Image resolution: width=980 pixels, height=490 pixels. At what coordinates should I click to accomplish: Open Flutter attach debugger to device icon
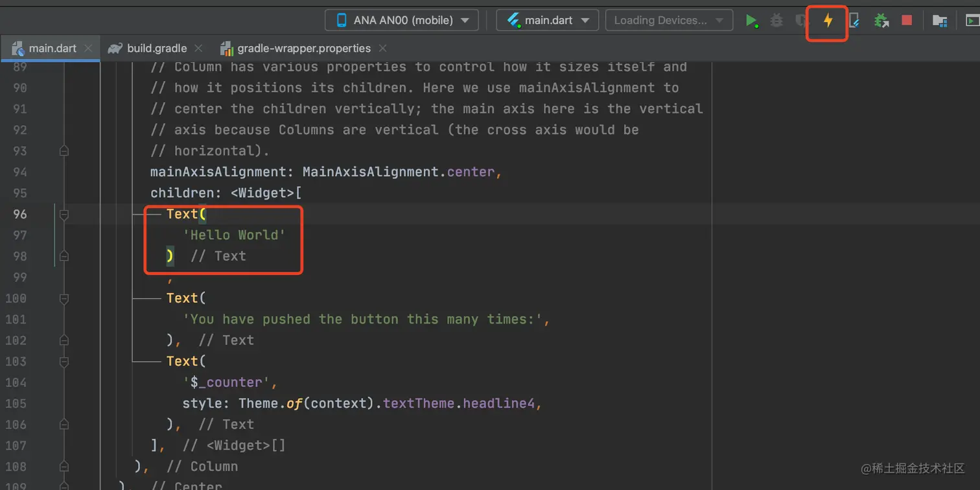pos(854,21)
